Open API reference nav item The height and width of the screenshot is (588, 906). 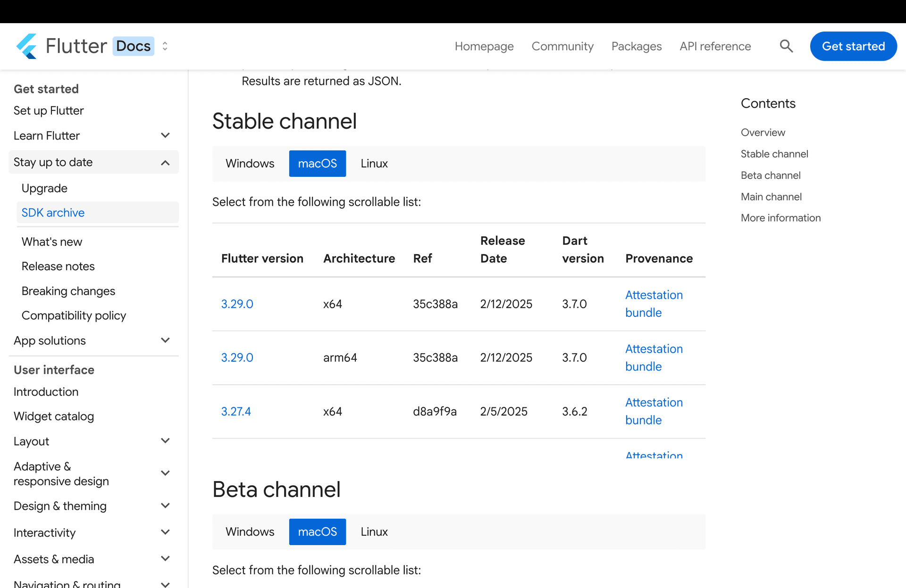[x=715, y=46]
